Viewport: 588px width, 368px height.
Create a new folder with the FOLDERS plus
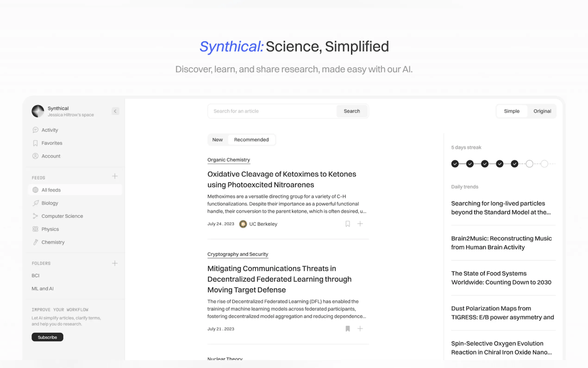tap(115, 263)
